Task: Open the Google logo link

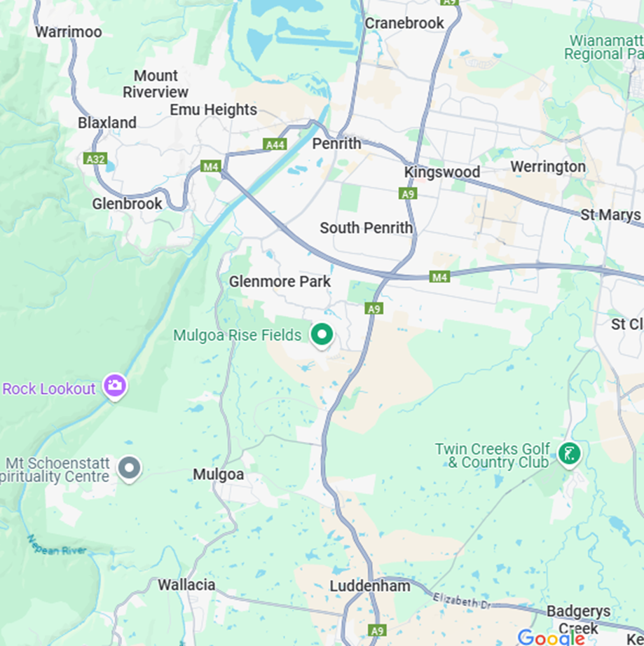Action: [551, 637]
